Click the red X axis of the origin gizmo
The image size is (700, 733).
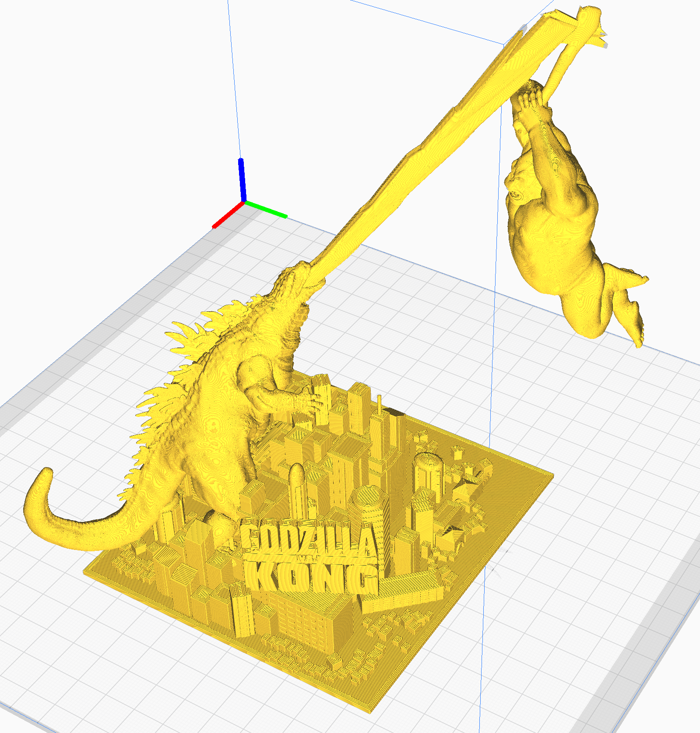tap(228, 215)
